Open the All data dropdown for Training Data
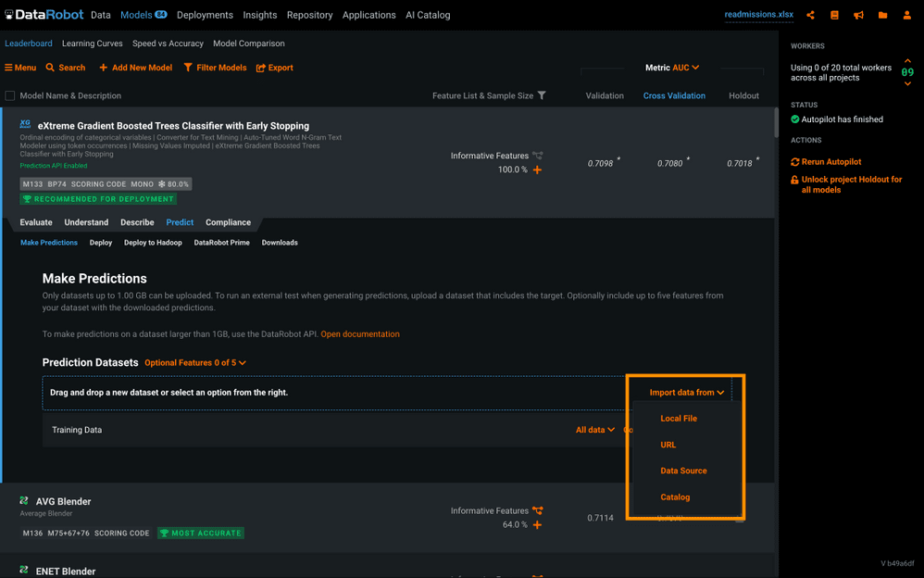 tap(595, 430)
